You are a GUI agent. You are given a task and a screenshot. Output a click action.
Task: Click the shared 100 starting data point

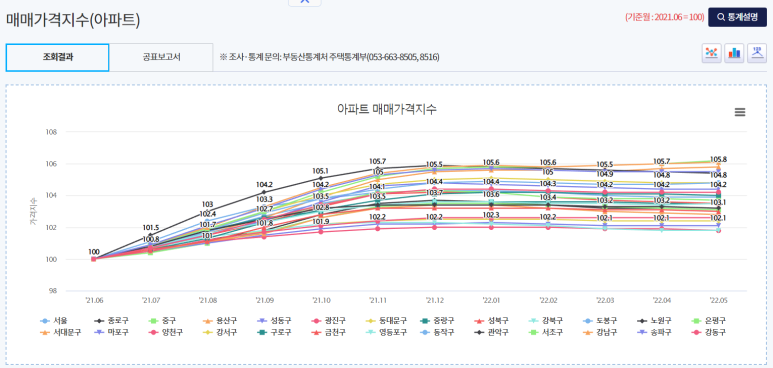coord(94,259)
